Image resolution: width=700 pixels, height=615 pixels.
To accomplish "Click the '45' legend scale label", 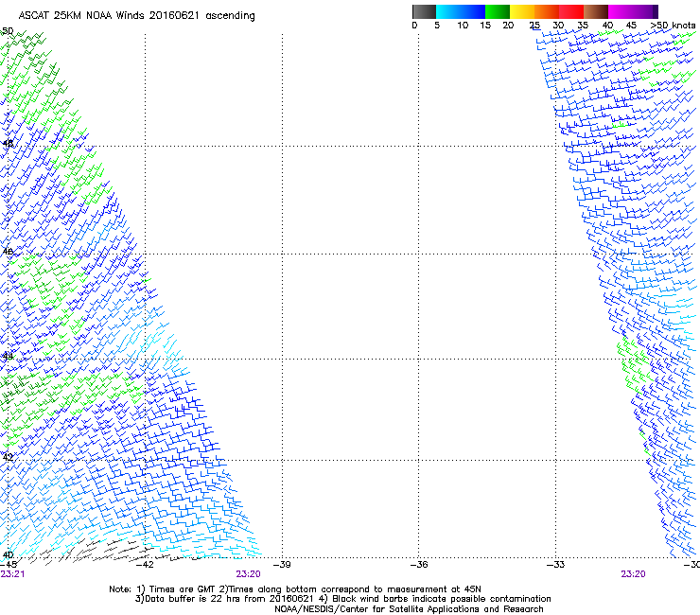I will point(631,26).
